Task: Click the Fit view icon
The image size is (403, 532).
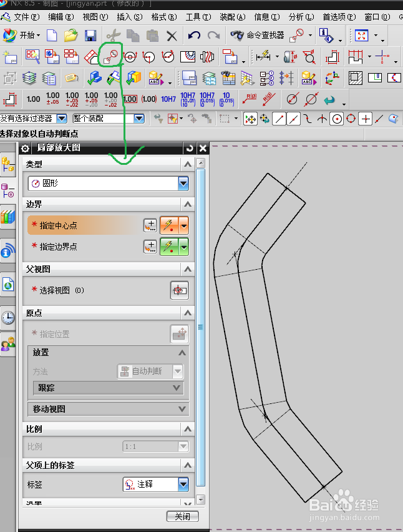Action: click(x=361, y=36)
